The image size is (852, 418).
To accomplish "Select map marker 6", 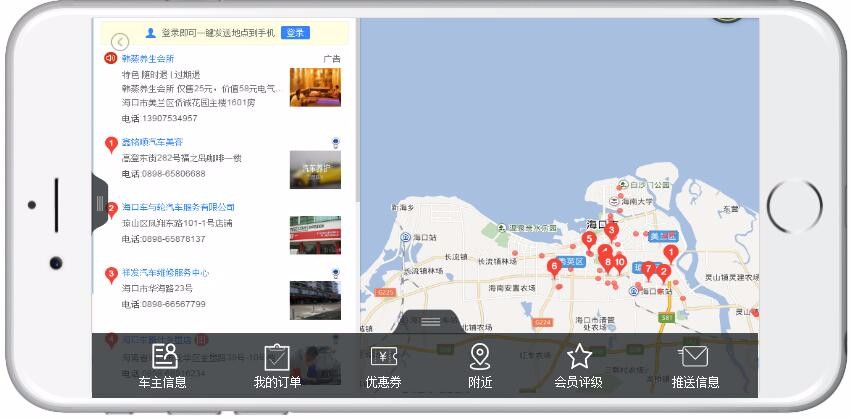I will [554, 268].
